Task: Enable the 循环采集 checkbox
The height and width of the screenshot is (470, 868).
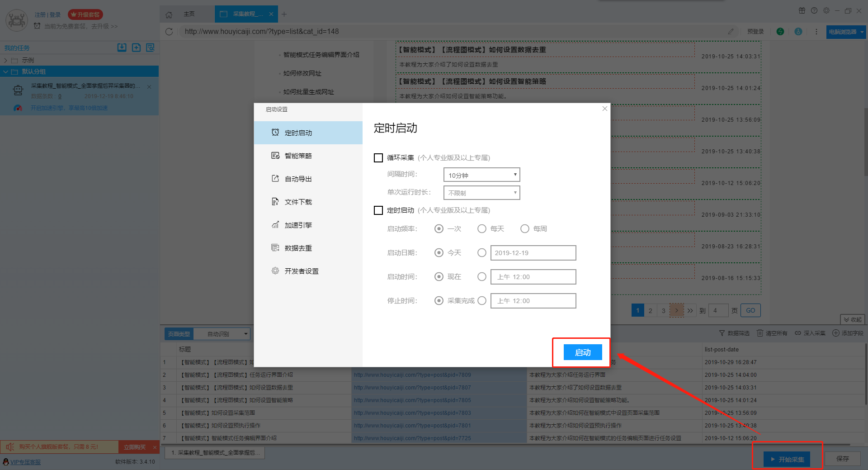Action: (x=378, y=157)
